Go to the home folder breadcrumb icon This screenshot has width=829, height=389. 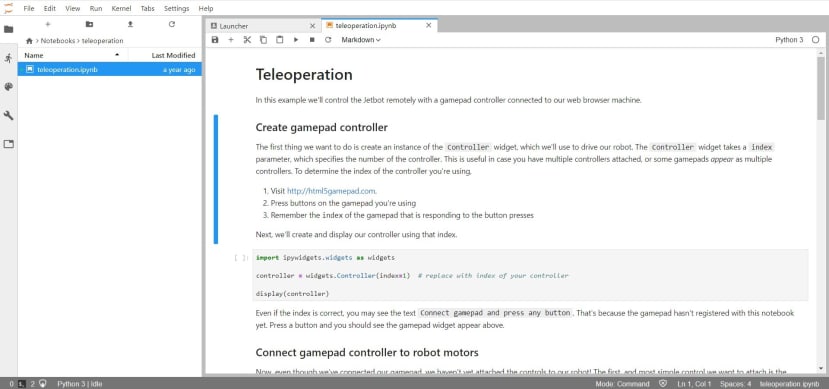29,41
